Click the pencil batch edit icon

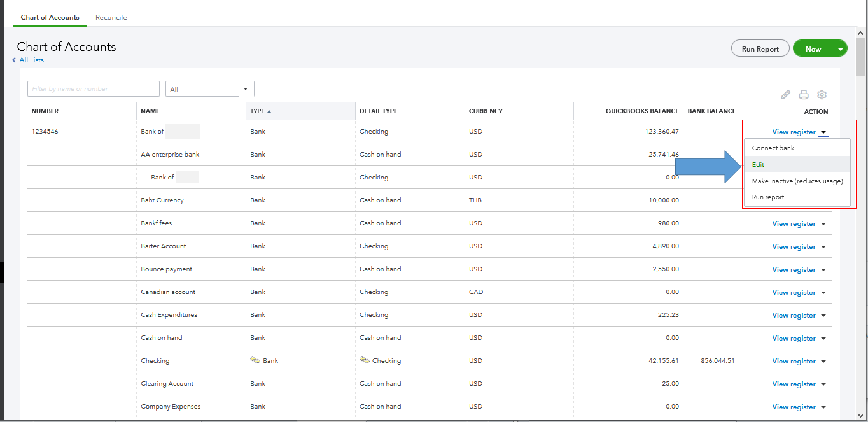[785, 95]
